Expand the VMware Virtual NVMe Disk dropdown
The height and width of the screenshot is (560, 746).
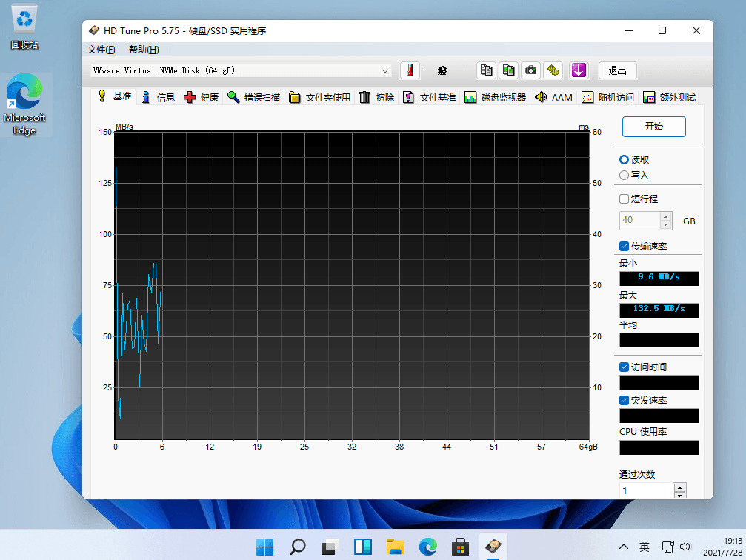(x=385, y=71)
